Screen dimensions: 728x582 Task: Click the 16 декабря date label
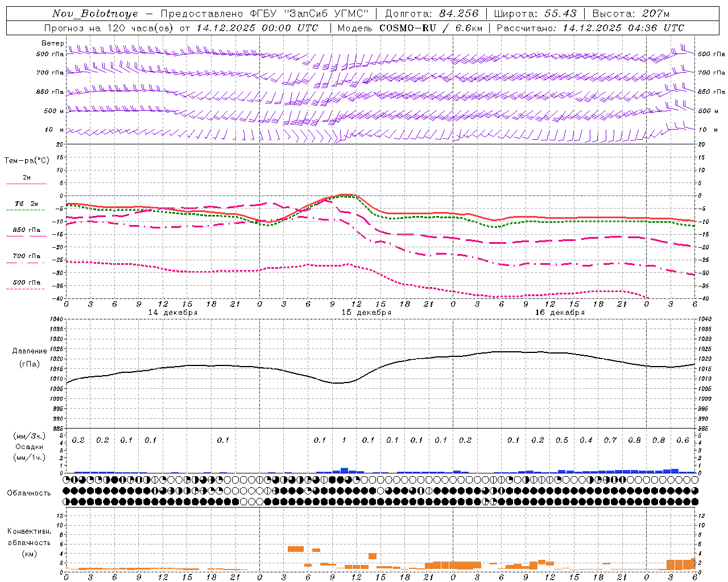click(x=560, y=313)
